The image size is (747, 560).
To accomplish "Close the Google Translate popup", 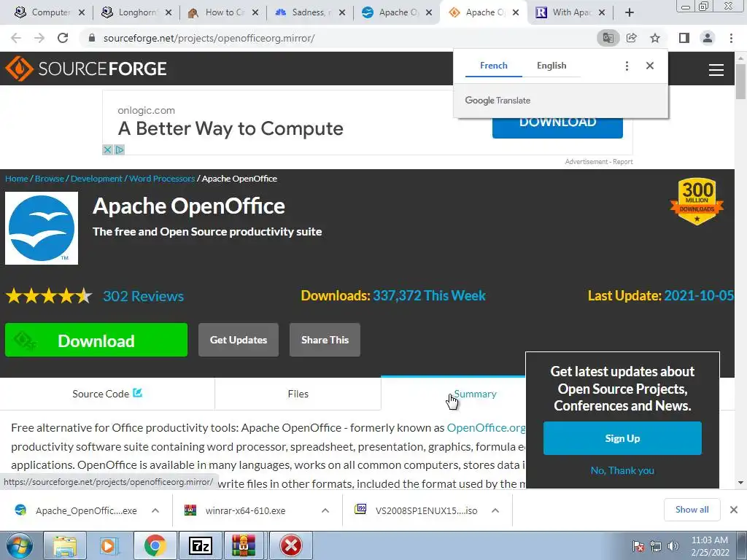I will [650, 66].
